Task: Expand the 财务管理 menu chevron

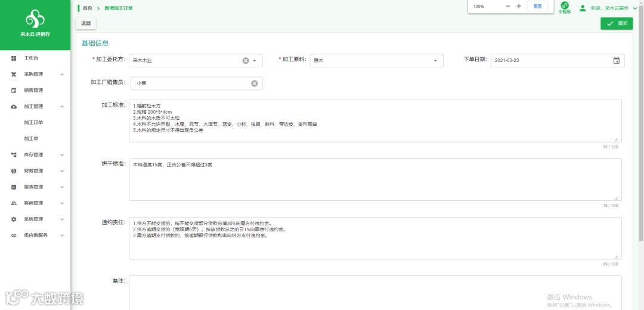Action: tap(62, 171)
